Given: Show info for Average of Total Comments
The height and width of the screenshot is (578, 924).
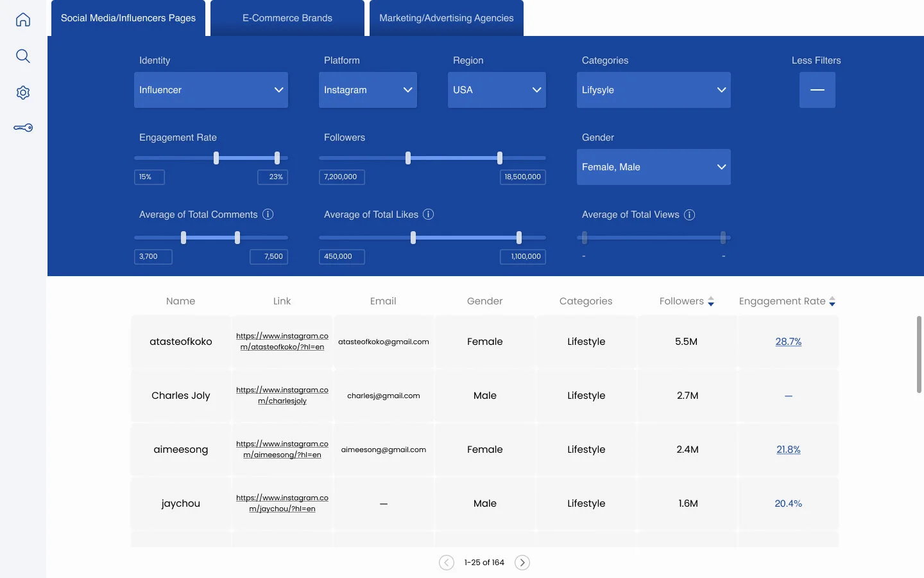Looking at the screenshot, I should [x=268, y=215].
